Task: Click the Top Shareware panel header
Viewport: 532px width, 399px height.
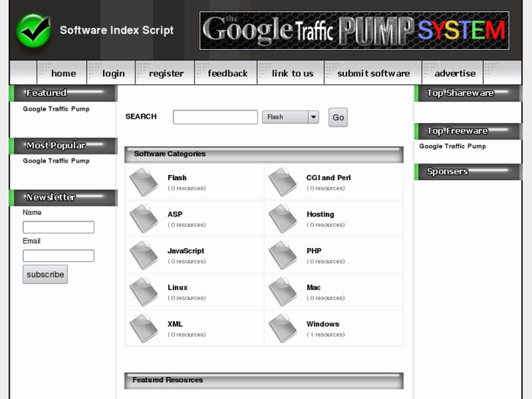Action: pos(468,94)
